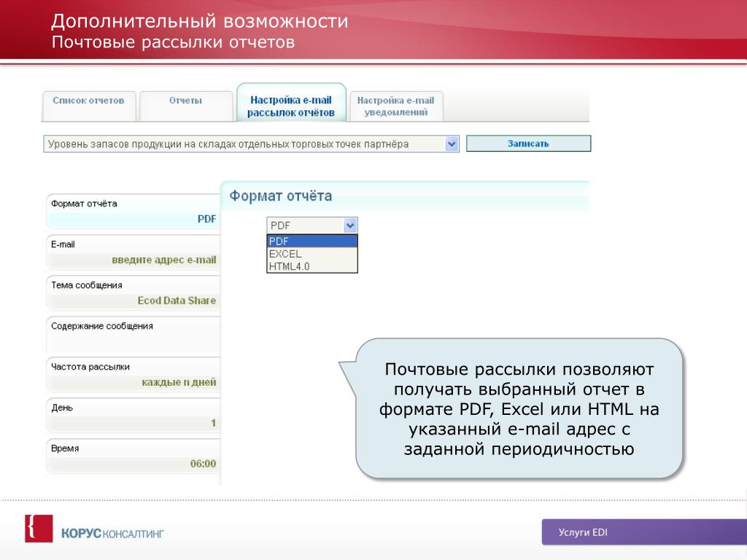747x560 pixels.
Task: Click the Время 06:00 setting row
Action: pos(133,456)
